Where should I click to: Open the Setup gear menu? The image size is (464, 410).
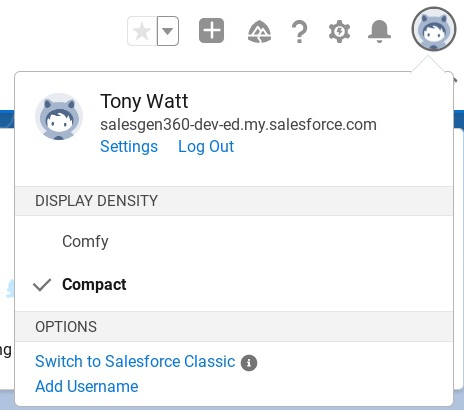click(x=339, y=32)
